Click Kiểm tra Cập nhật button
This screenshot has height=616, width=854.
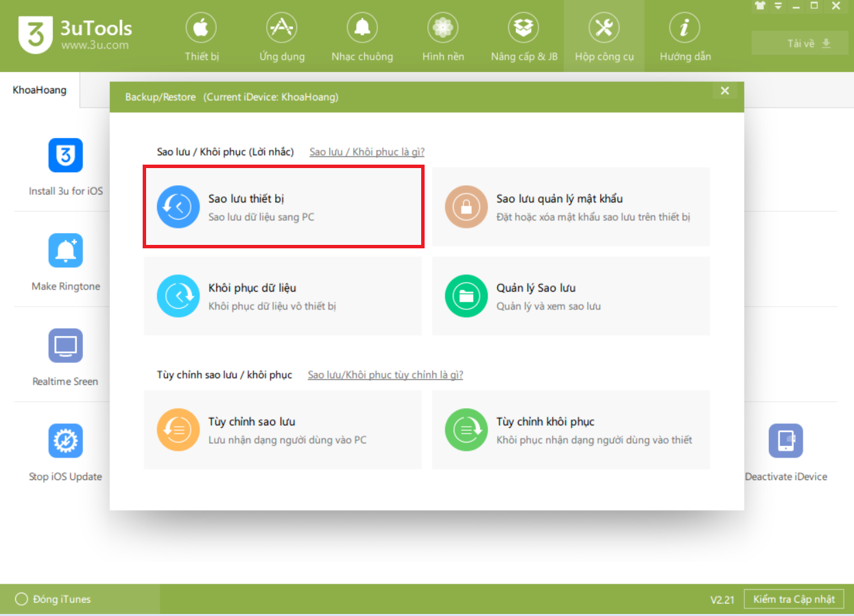tap(794, 600)
